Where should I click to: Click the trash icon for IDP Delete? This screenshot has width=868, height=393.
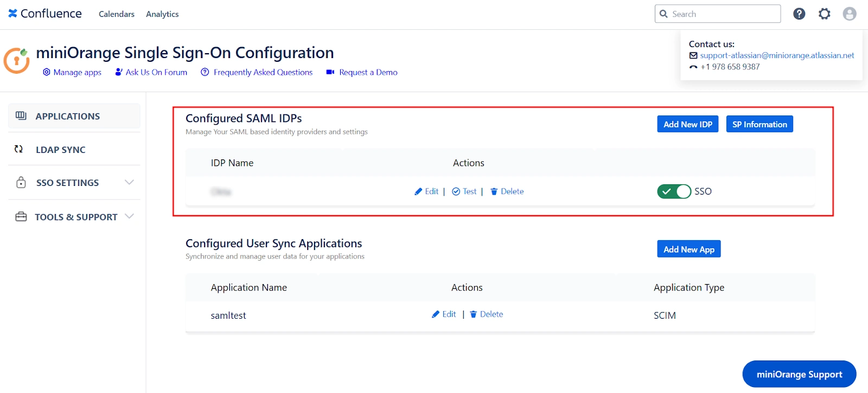494,191
